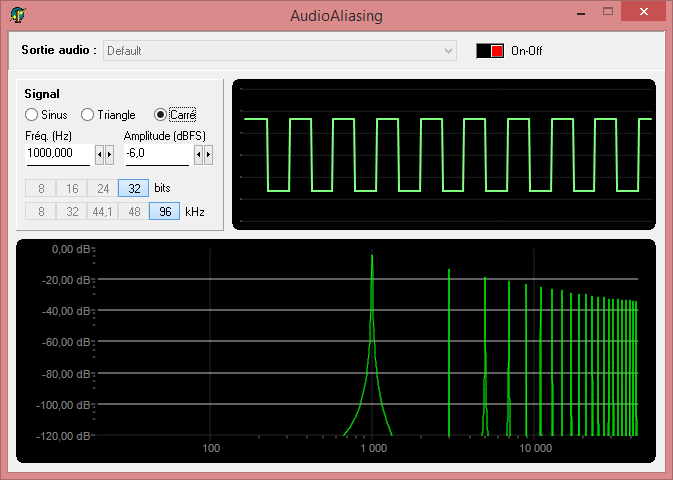Click the Fréq. (Hz) input field
Screen dimensions: 673x480
(x=58, y=153)
